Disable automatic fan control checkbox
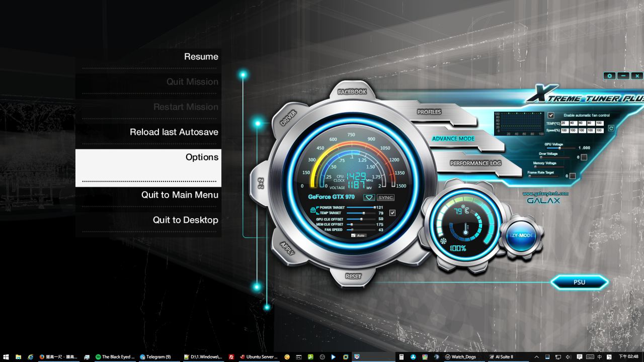Screen dimensions: 644x362 pos(551,115)
